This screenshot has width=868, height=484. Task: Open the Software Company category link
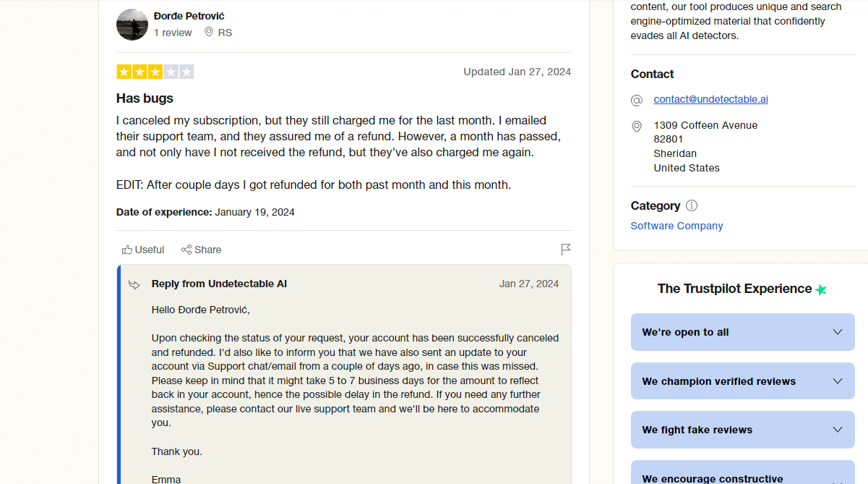tap(676, 226)
